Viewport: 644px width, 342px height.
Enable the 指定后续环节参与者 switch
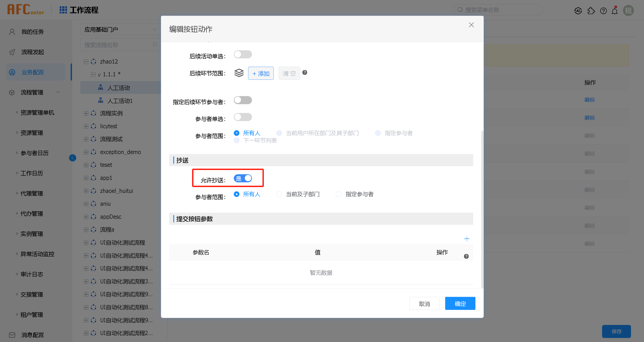tap(243, 100)
